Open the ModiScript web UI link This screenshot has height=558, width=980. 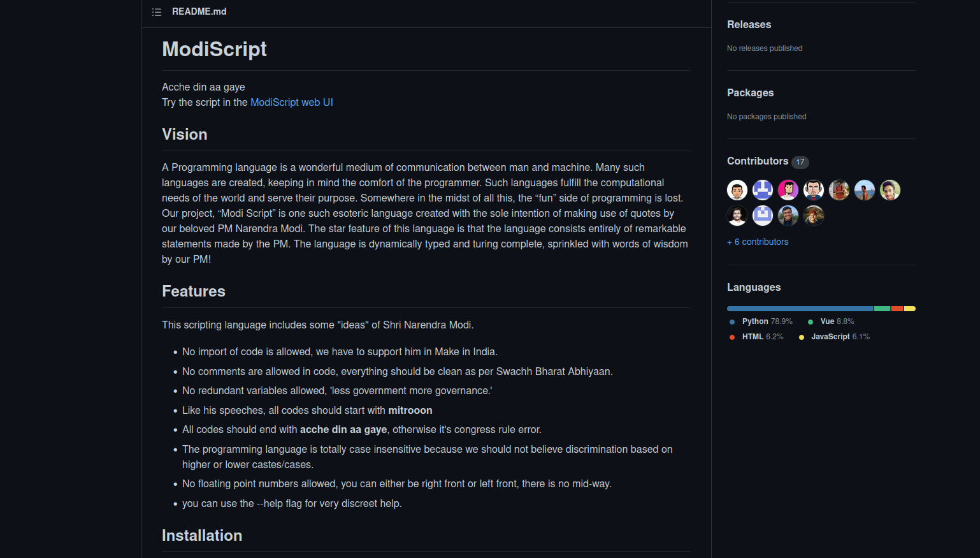[x=292, y=102]
